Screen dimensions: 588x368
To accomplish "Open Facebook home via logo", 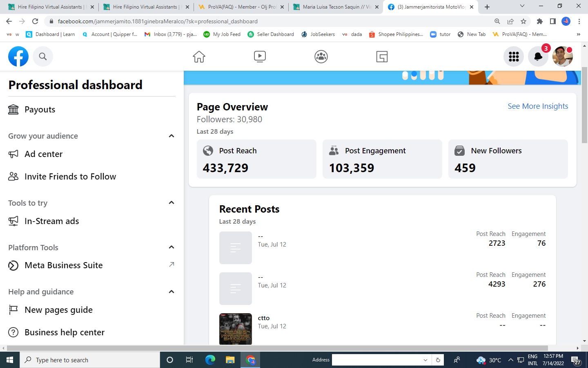I will click(x=18, y=56).
